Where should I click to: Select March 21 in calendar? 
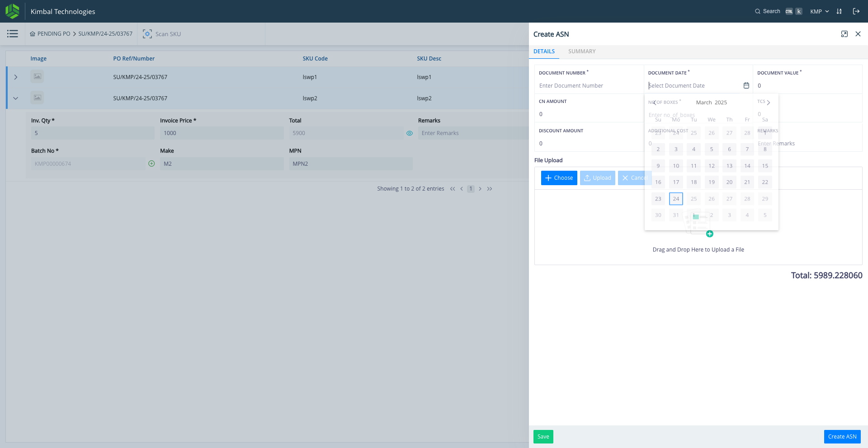coord(747,182)
